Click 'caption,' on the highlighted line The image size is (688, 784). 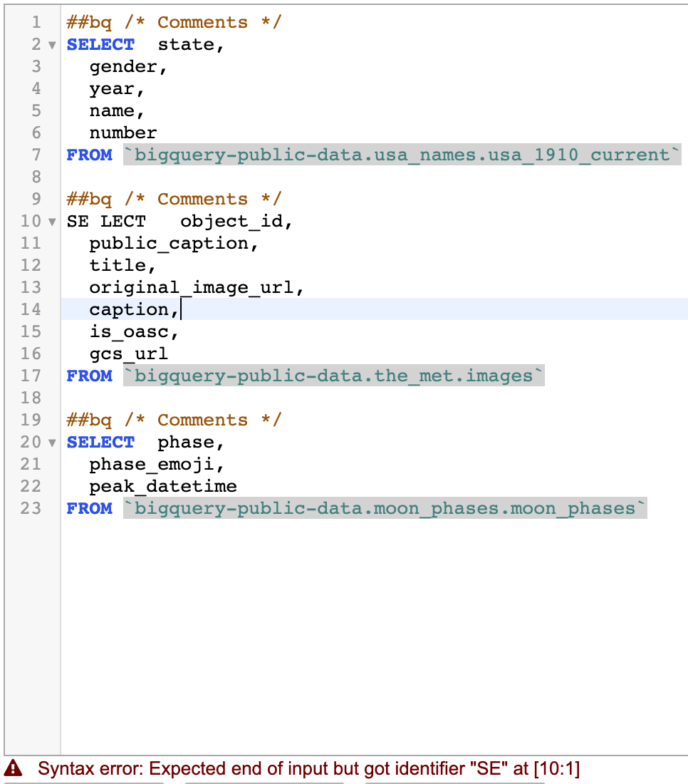pyautogui.click(x=134, y=309)
